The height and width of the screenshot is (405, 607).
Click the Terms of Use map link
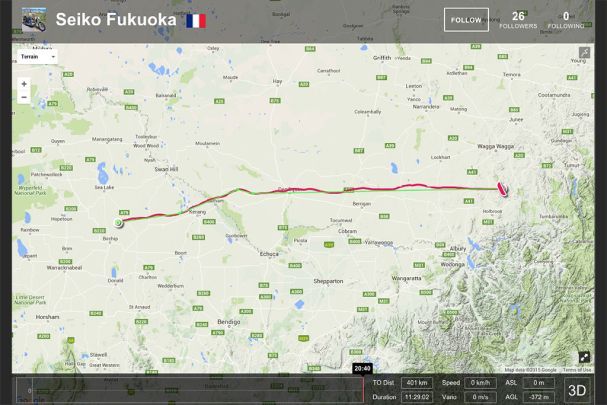coord(577,370)
